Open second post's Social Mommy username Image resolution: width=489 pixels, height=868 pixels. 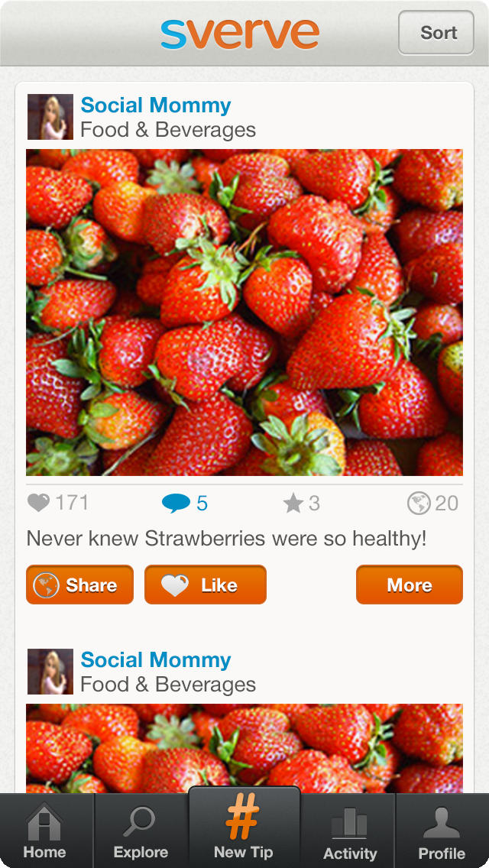(x=156, y=660)
